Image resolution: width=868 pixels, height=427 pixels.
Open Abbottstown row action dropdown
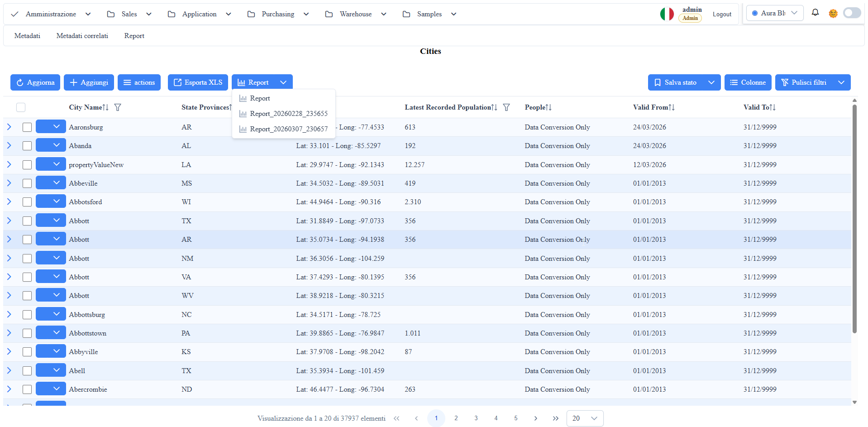[51, 333]
